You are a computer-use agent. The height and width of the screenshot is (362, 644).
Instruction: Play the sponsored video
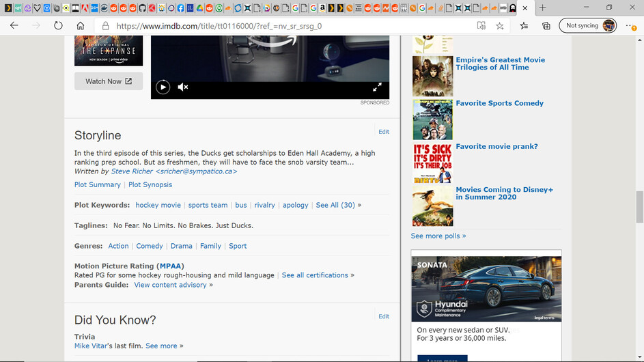[x=163, y=87]
